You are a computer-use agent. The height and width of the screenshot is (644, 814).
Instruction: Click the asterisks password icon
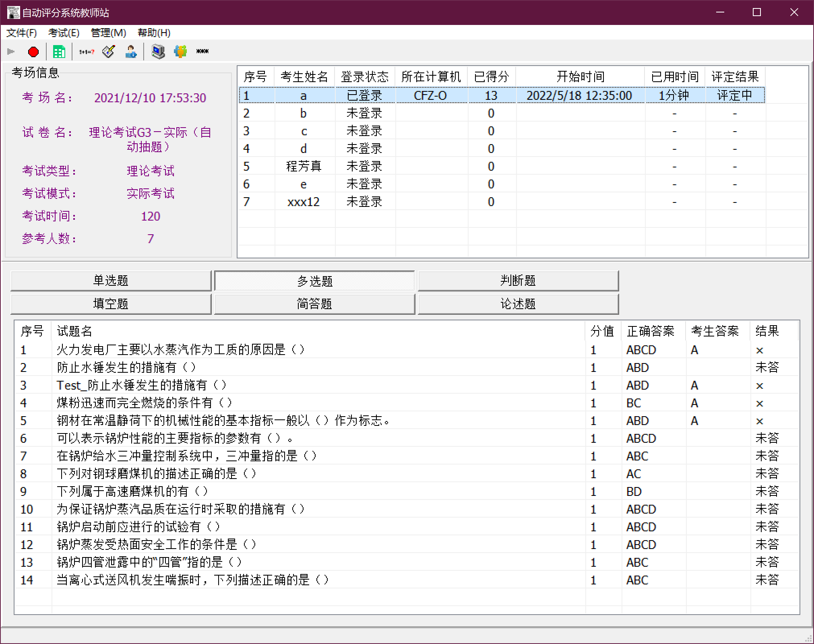point(202,52)
